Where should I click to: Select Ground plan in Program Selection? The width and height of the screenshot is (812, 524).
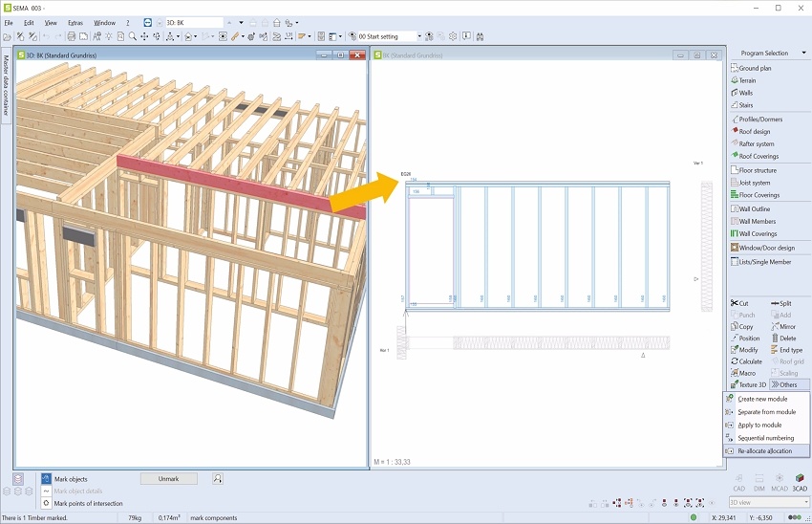751,68
